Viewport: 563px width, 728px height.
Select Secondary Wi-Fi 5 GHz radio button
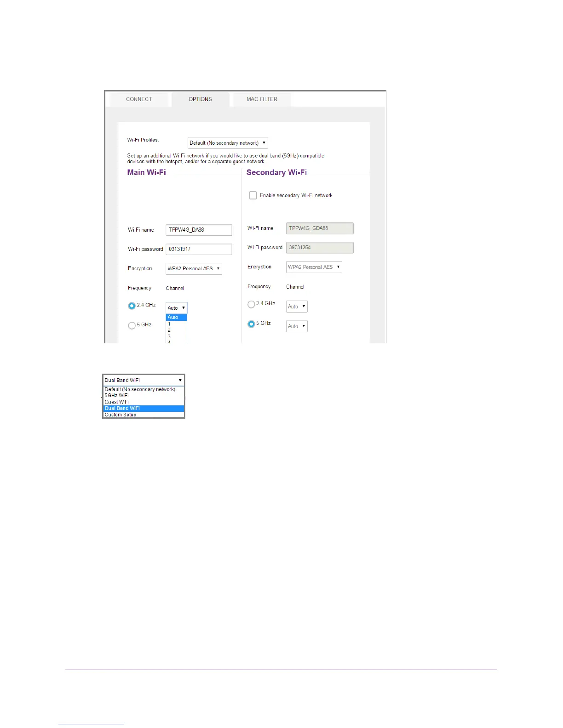click(x=251, y=324)
